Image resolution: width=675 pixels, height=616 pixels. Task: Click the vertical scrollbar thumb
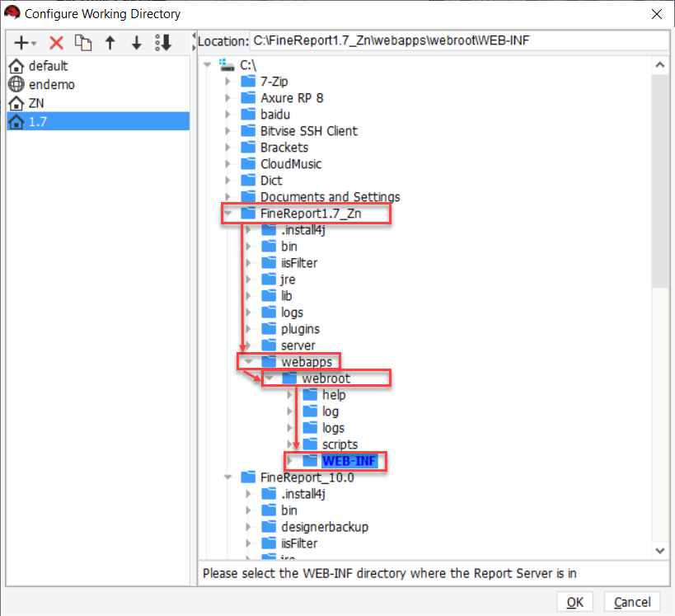(x=660, y=181)
